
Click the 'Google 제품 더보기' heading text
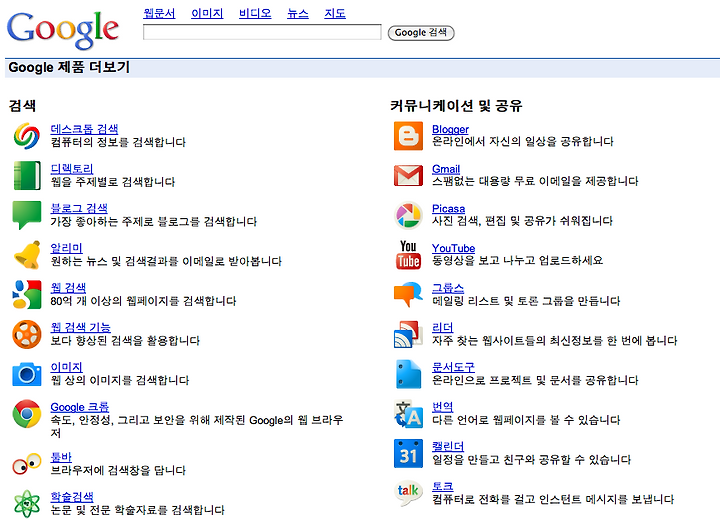(69, 67)
